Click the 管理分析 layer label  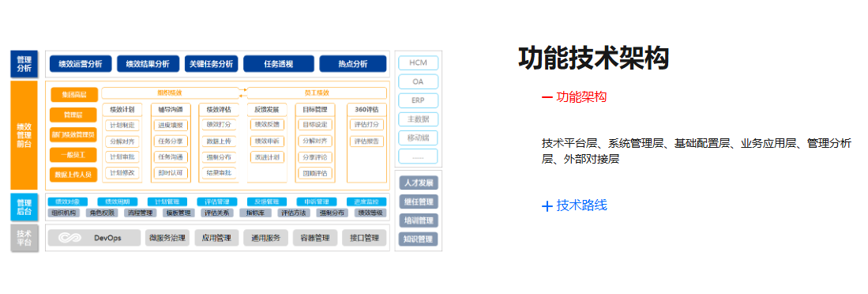pyautogui.click(x=24, y=64)
